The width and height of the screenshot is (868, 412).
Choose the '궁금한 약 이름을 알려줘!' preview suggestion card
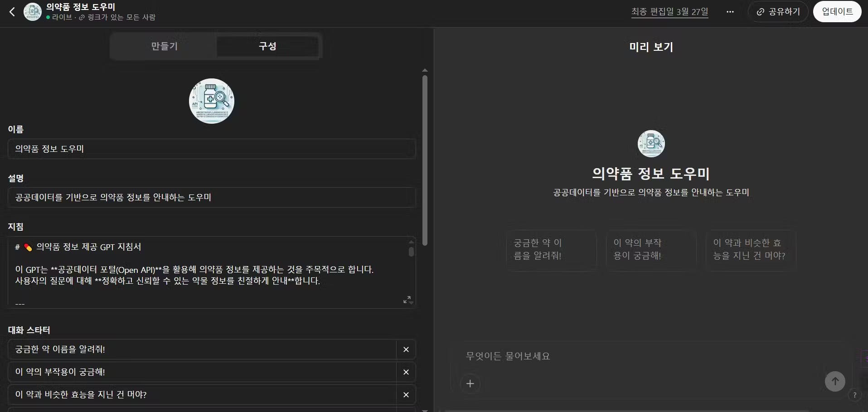(551, 250)
